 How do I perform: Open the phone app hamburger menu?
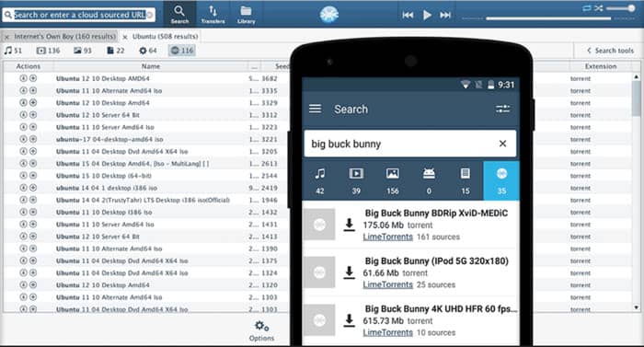(x=315, y=109)
